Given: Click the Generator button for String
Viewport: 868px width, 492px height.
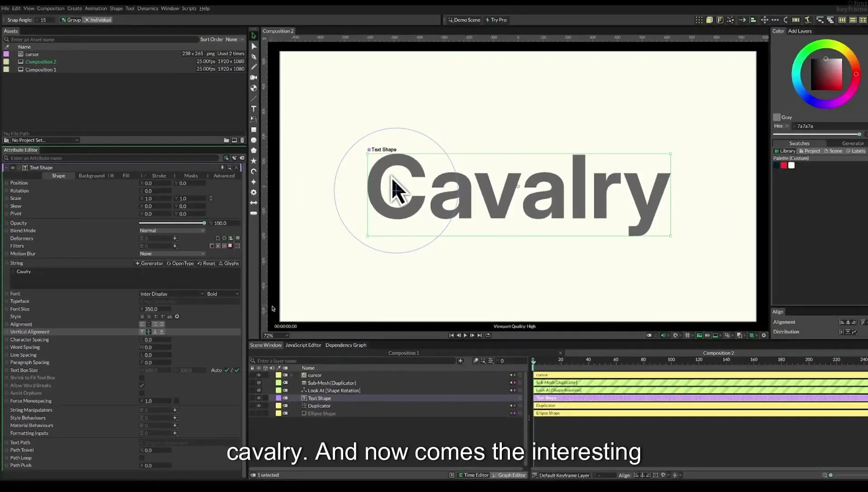Looking at the screenshot, I should click(149, 264).
